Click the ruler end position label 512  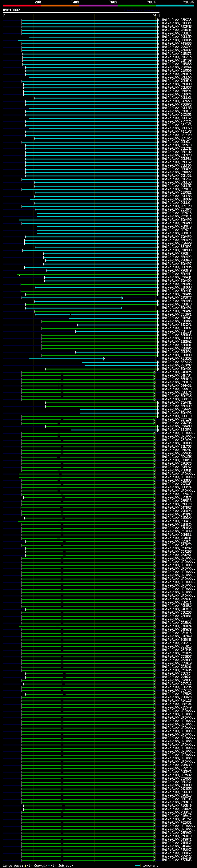[155, 15]
